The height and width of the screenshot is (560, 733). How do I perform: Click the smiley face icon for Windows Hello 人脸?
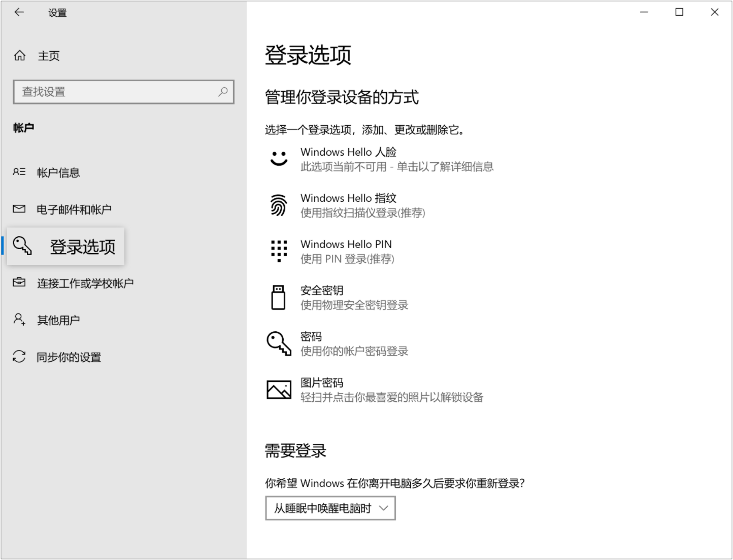pyautogui.click(x=279, y=159)
